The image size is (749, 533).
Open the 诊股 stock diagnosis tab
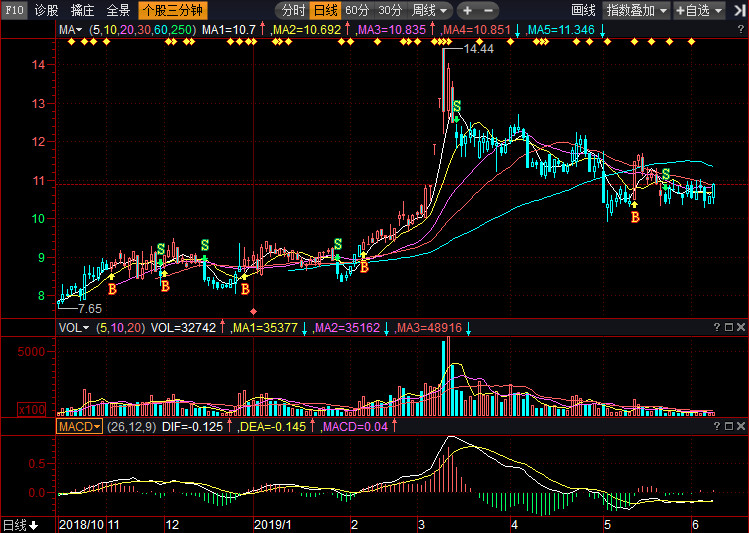pyautogui.click(x=46, y=10)
